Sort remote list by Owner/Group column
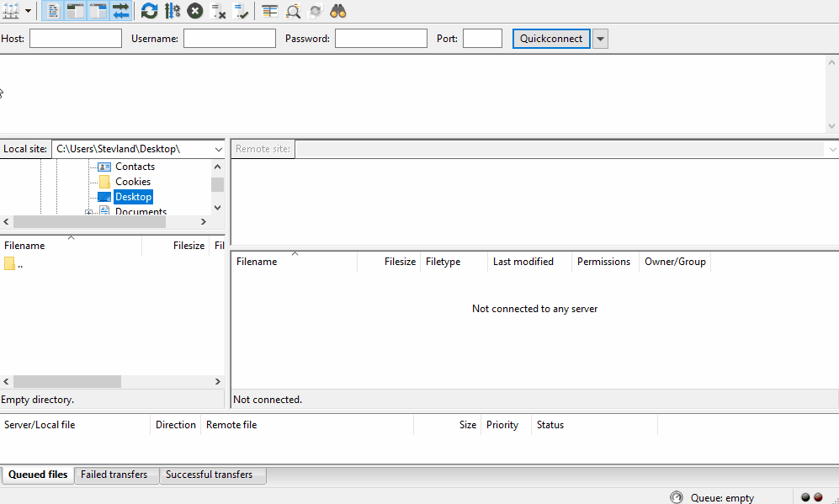Image resolution: width=839 pixels, height=504 pixels. pyautogui.click(x=675, y=262)
